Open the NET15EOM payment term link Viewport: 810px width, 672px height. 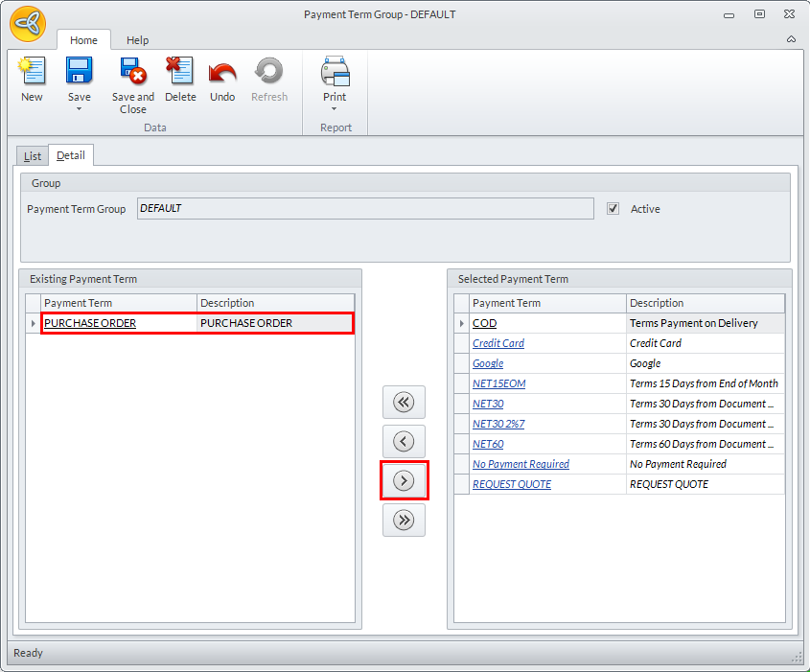coord(498,383)
